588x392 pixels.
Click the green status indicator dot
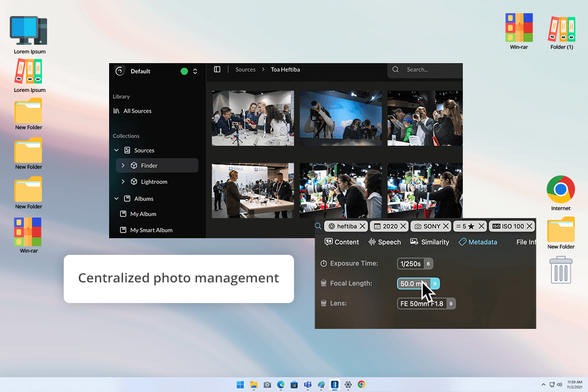pyautogui.click(x=184, y=71)
